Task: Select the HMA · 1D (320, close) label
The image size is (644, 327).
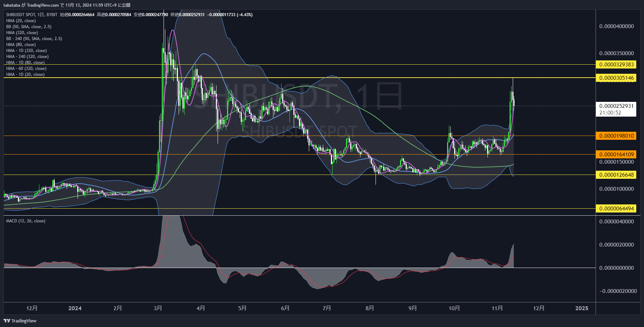Action: (26, 51)
